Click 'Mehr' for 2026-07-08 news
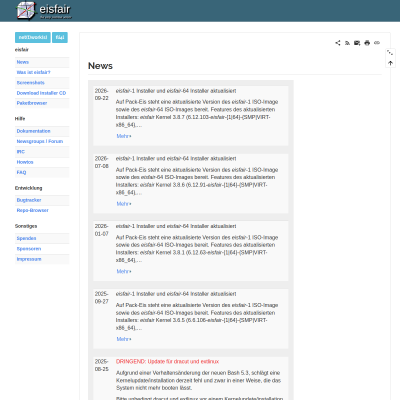Viewport: 400px width, 400px height. tap(124, 204)
